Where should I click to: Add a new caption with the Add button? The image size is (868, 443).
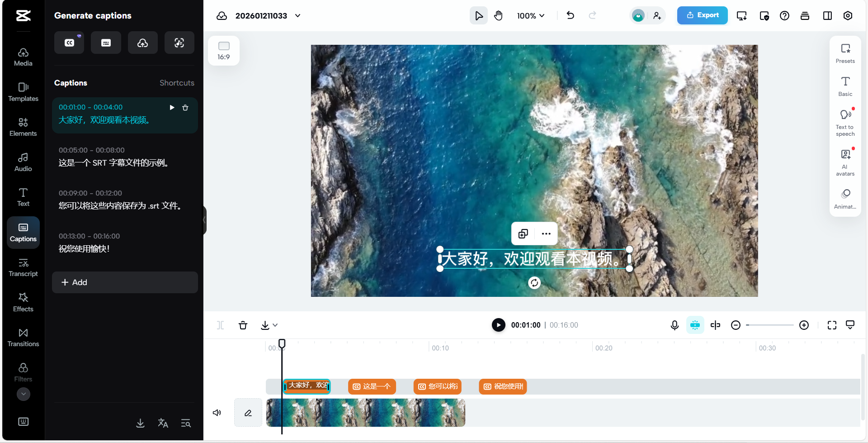[125, 282]
